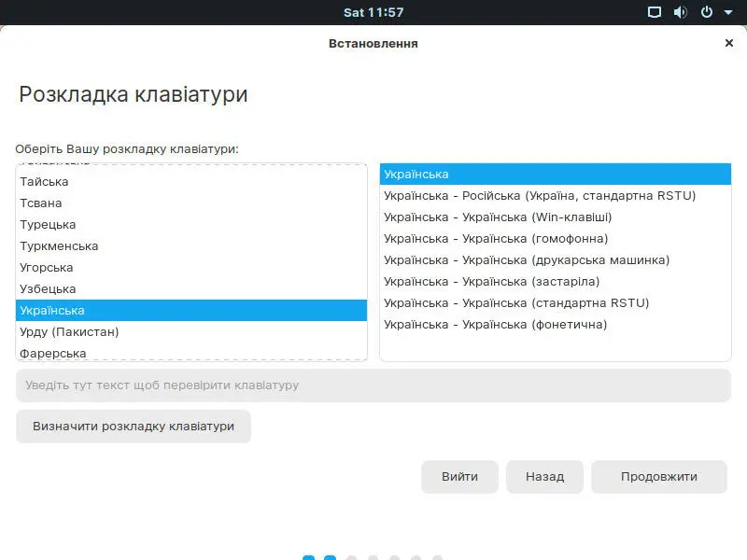The height and width of the screenshot is (560, 747).
Task: Click the Вийти button
Action: (x=459, y=477)
